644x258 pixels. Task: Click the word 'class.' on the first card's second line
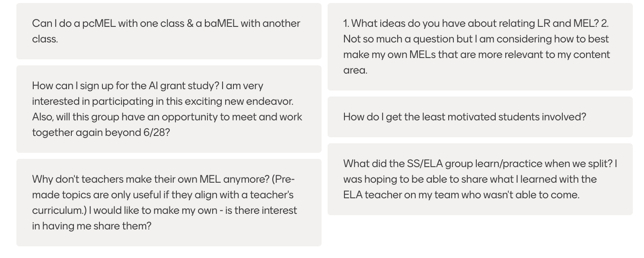click(x=45, y=39)
